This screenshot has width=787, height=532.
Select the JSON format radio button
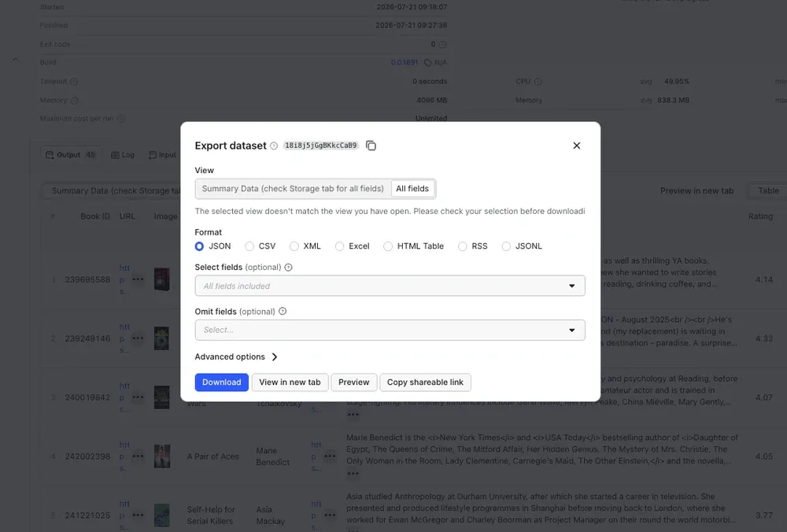(x=199, y=246)
